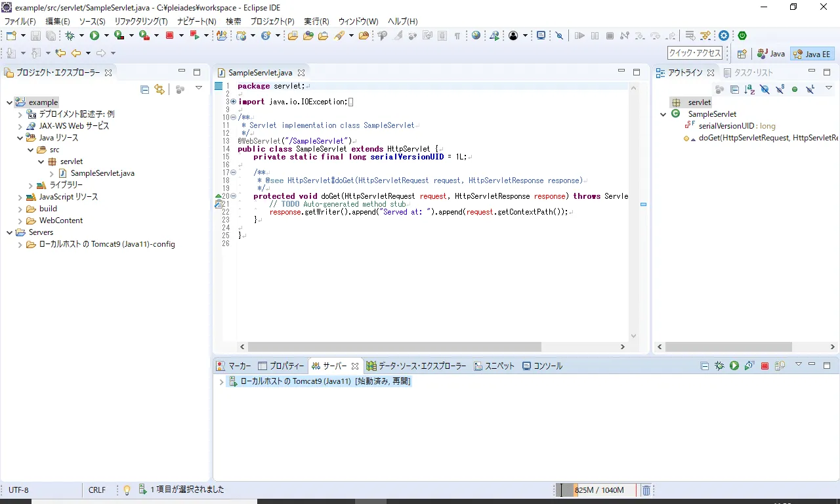The height and width of the screenshot is (504, 840).
Task: Expand the JavaScript リソース node
Action: point(20,197)
